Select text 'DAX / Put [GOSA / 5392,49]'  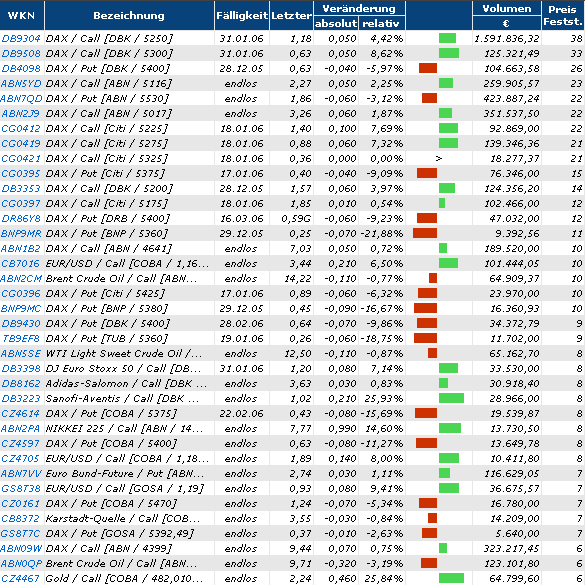(x=120, y=534)
